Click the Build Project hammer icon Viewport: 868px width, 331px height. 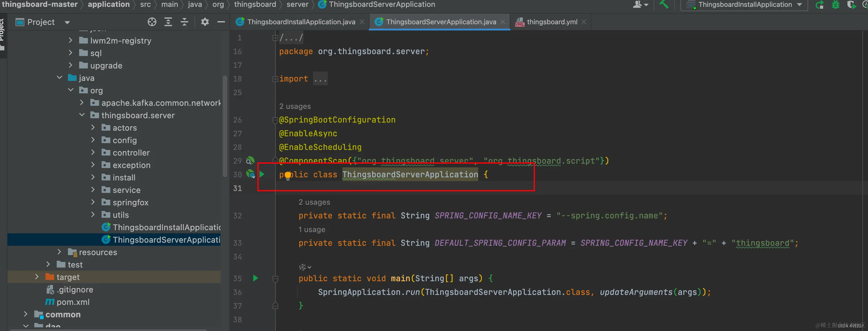664,4
